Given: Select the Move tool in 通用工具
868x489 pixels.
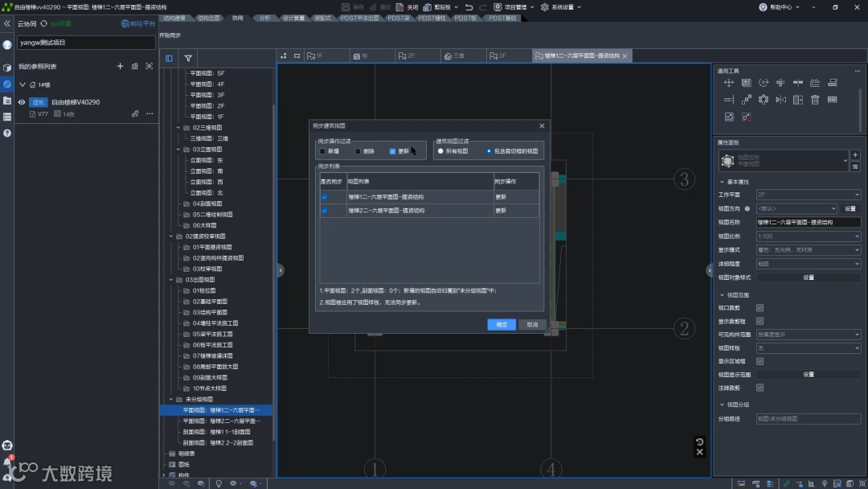Looking at the screenshot, I should [x=728, y=83].
